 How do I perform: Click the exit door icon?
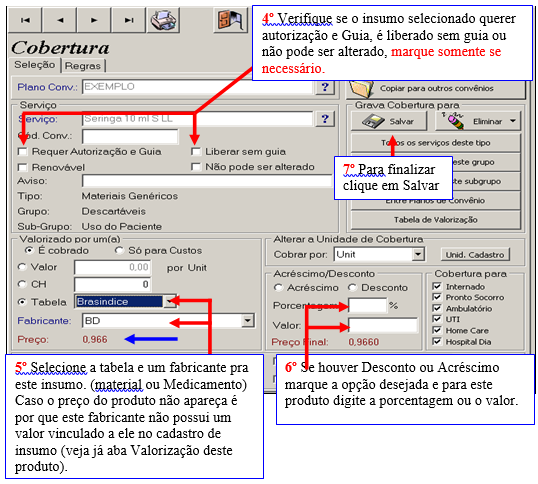(x=231, y=20)
